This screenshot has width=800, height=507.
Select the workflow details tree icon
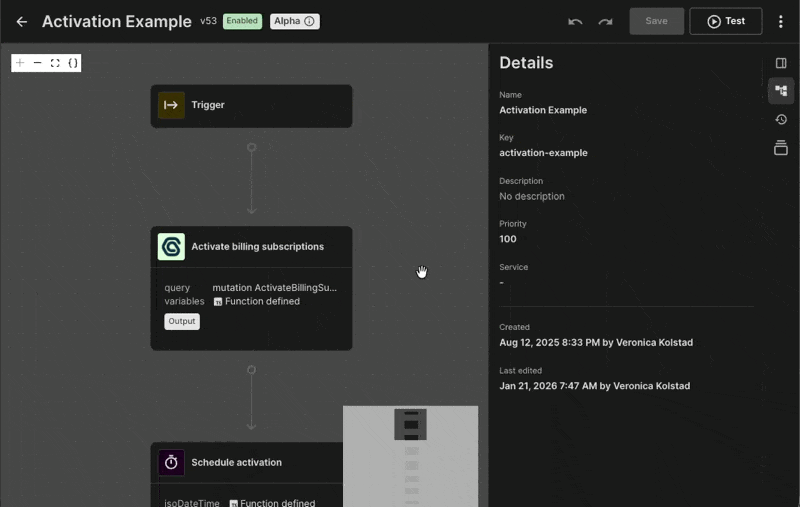(781, 91)
